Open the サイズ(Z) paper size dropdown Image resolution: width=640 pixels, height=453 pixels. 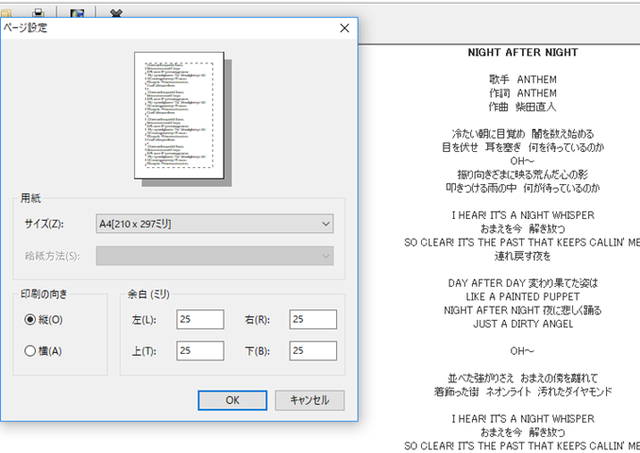[x=215, y=224]
